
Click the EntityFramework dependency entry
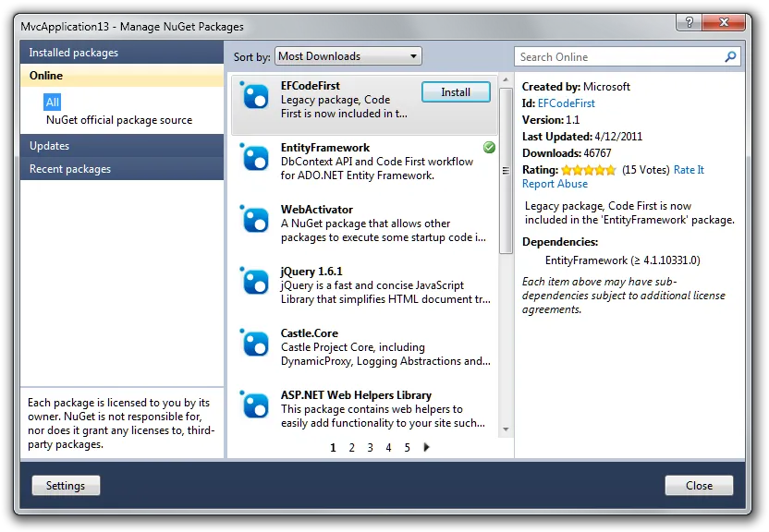pos(622,260)
